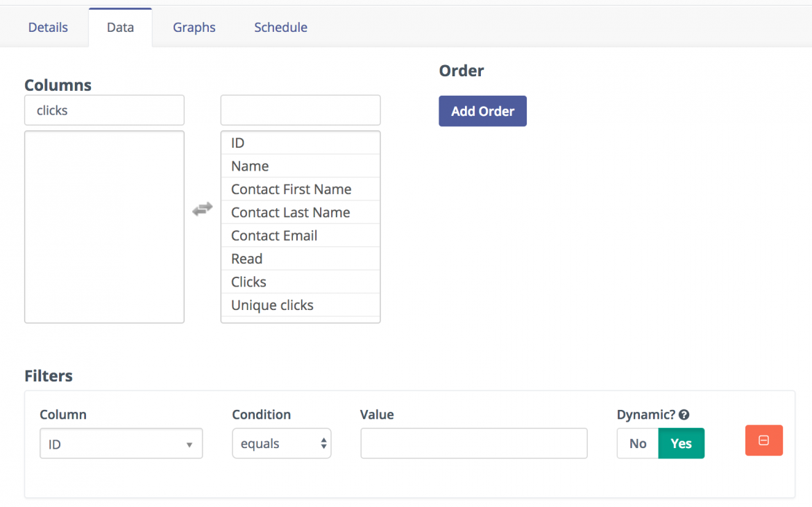Click the filter Value input field
The height and width of the screenshot is (507, 812).
click(x=473, y=444)
